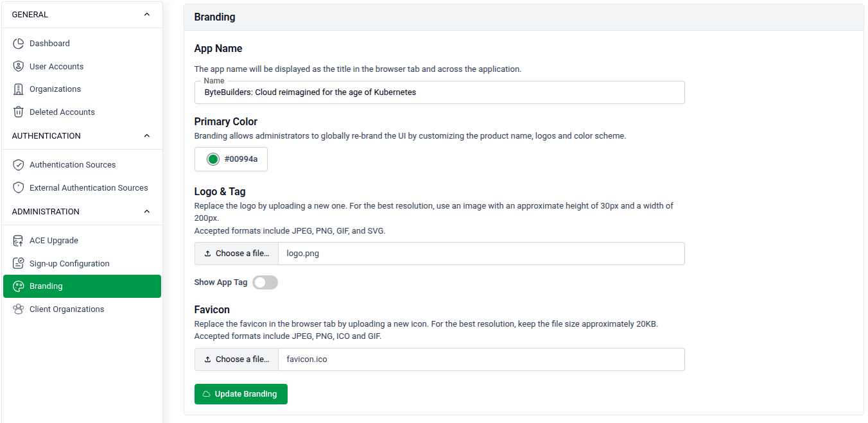Viewport: 868px width, 423px height.
Task: Click the Sign-up Configuration icon
Action: click(19, 263)
